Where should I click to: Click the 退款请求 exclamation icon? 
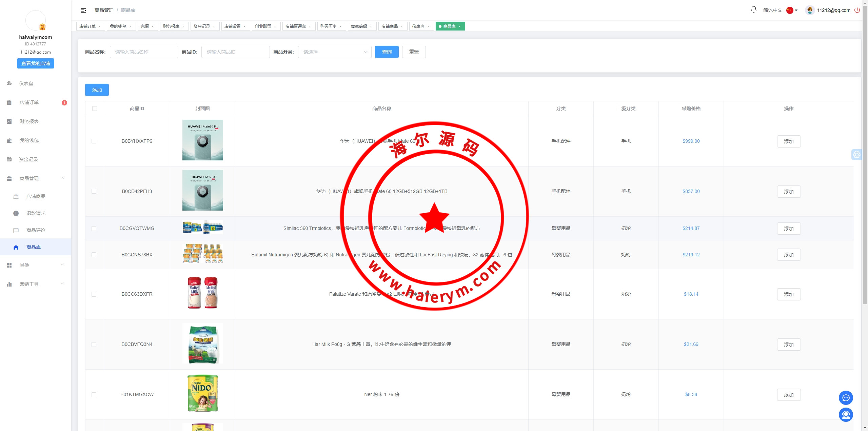click(x=16, y=213)
